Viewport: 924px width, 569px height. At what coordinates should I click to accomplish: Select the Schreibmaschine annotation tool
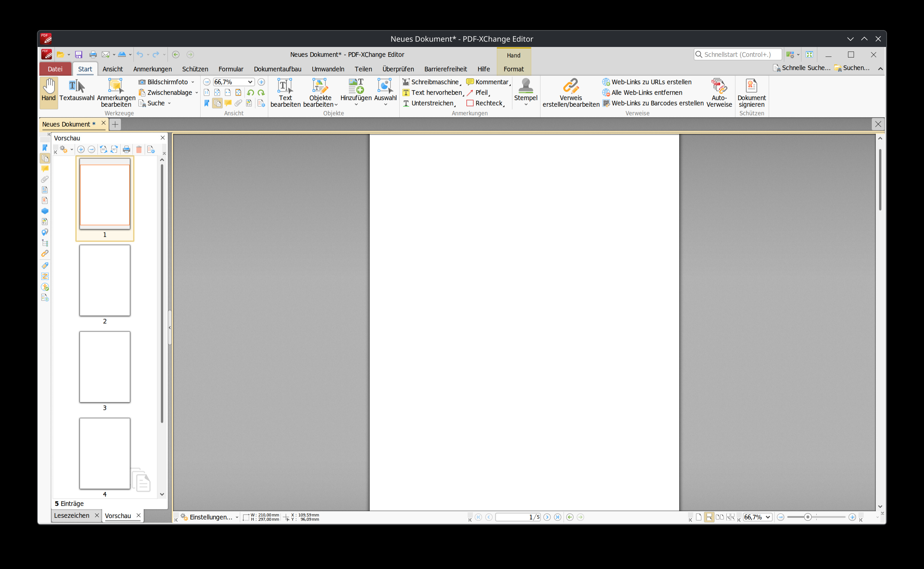tap(431, 82)
